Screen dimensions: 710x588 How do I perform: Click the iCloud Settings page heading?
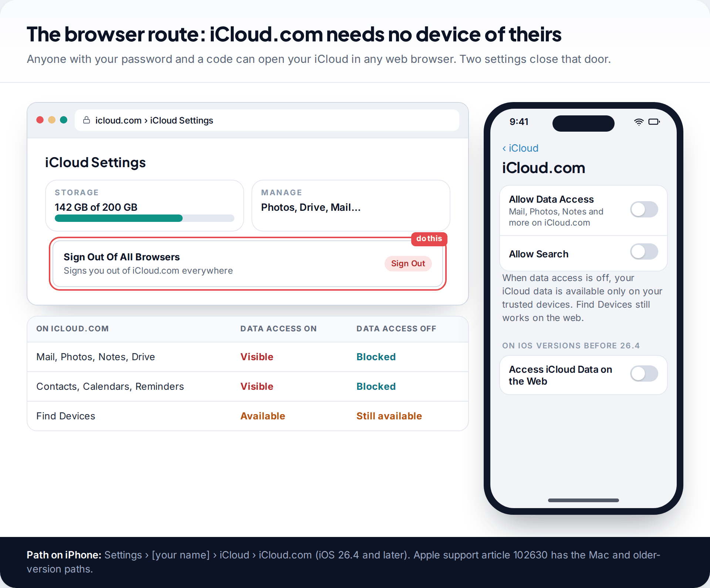pos(95,162)
